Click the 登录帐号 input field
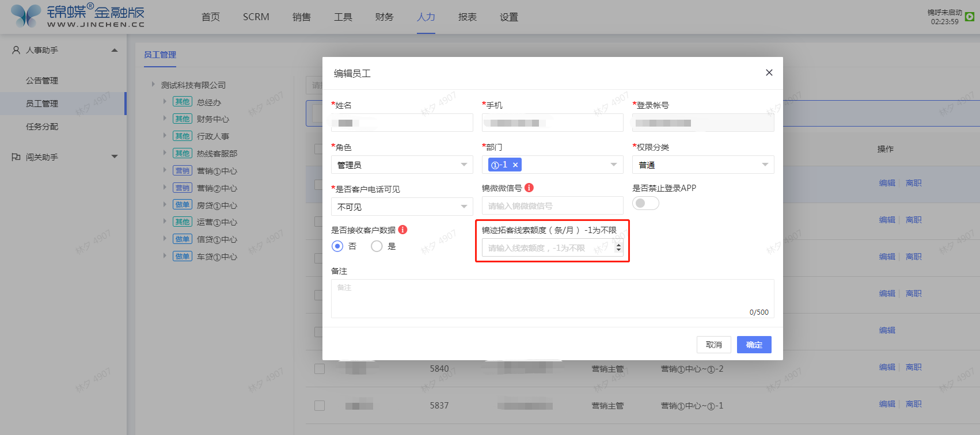980x435 pixels. coord(703,123)
